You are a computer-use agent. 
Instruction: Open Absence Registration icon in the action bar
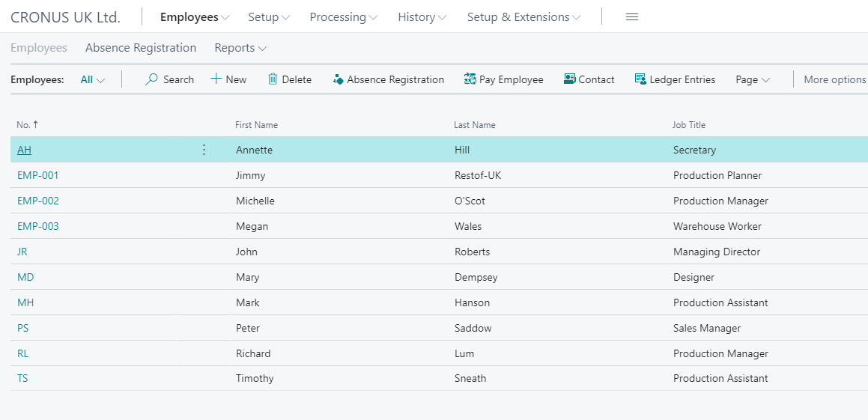coord(339,79)
